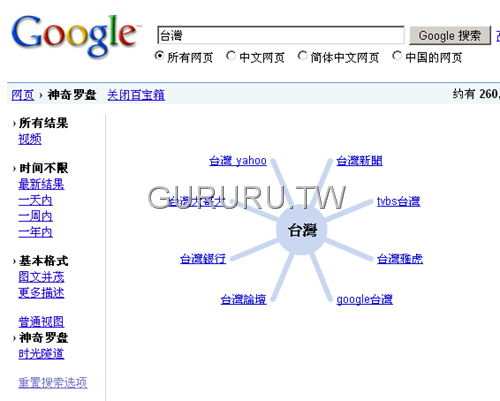The width and height of the screenshot is (500, 401).
Task: Open the 台灣雅虎 wheel suggestion
Action: tap(400, 259)
